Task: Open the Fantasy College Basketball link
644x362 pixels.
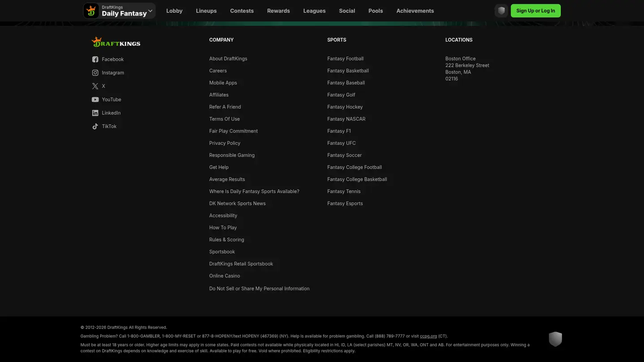Action: pyautogui.click(x=357, y=179)
